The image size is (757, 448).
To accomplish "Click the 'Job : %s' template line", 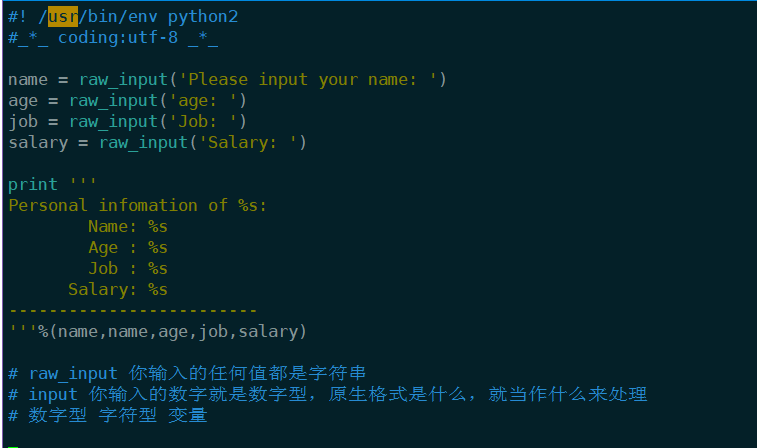I will tap(127, 269).
